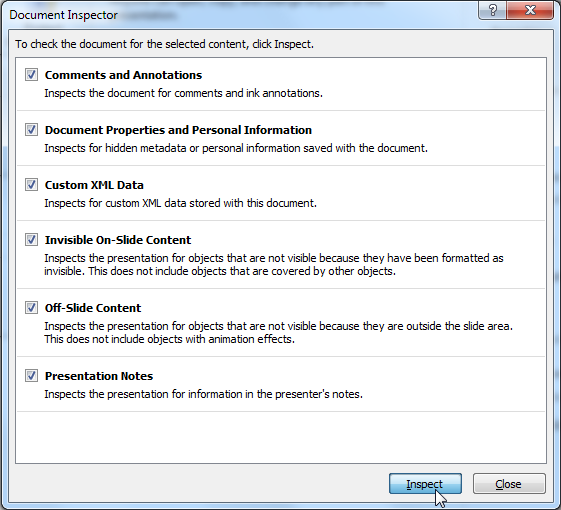Disable the Custom XML Data checkbox
Viewport: 561px width, 510px height.
(31, 185)
